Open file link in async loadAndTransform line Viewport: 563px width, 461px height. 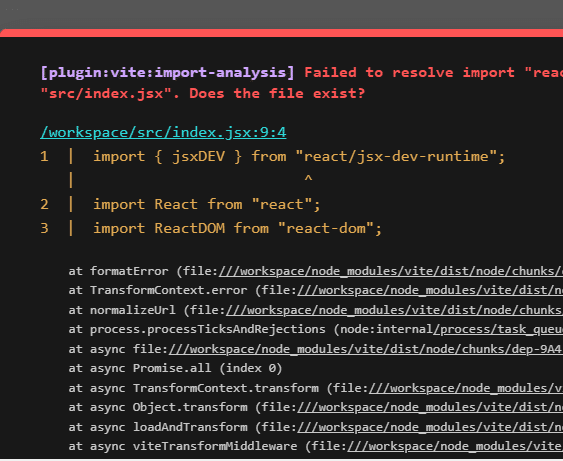pyautogui.click(x=430, y=428)
